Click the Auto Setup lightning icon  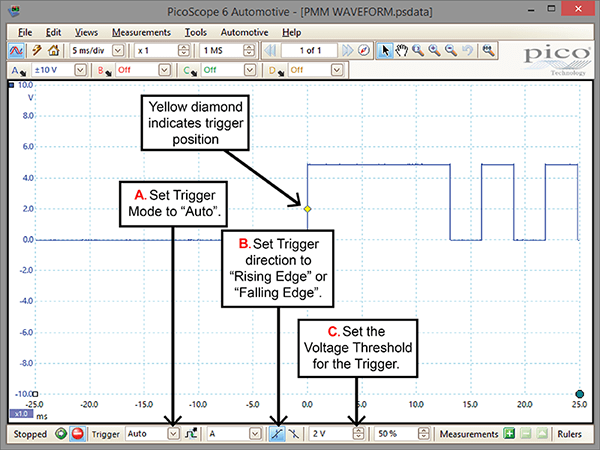point(38,51)
